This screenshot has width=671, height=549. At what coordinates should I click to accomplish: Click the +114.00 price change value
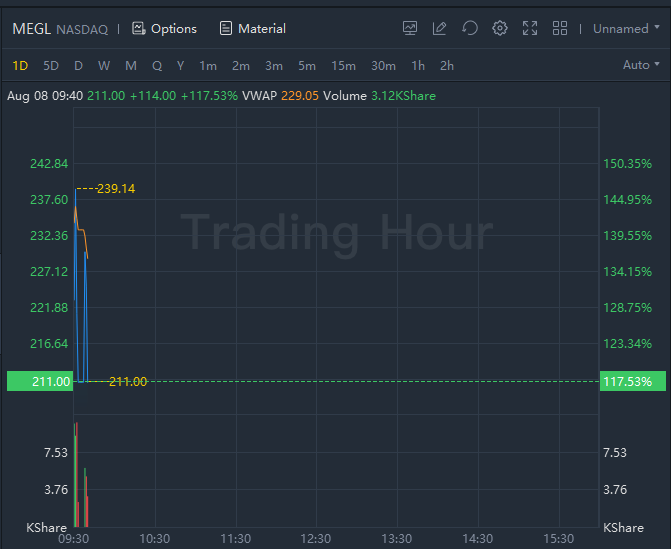[153, 95]
